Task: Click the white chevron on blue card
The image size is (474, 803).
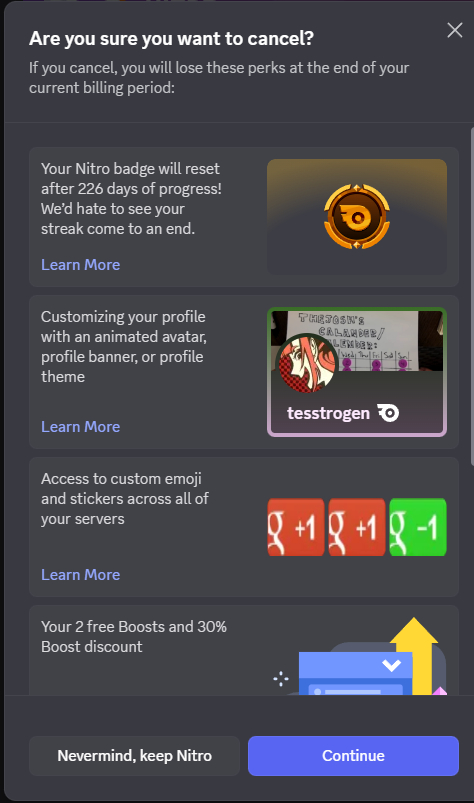Action: tap(391, 665)
